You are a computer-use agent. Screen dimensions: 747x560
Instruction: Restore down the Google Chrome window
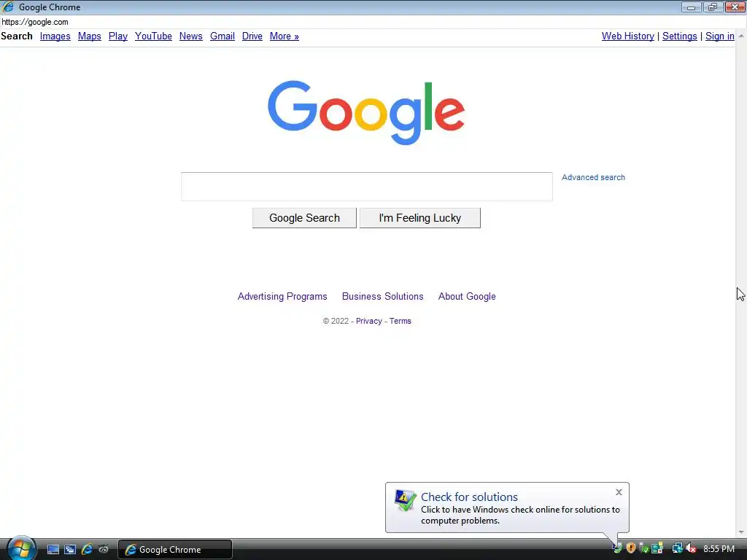click(713, 7)
